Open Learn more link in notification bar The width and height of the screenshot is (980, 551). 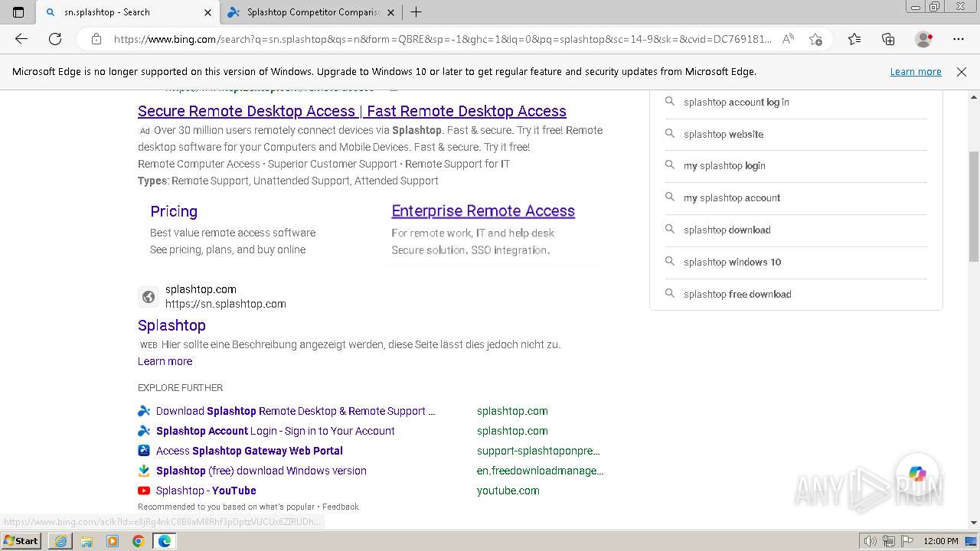coord(916,72)
